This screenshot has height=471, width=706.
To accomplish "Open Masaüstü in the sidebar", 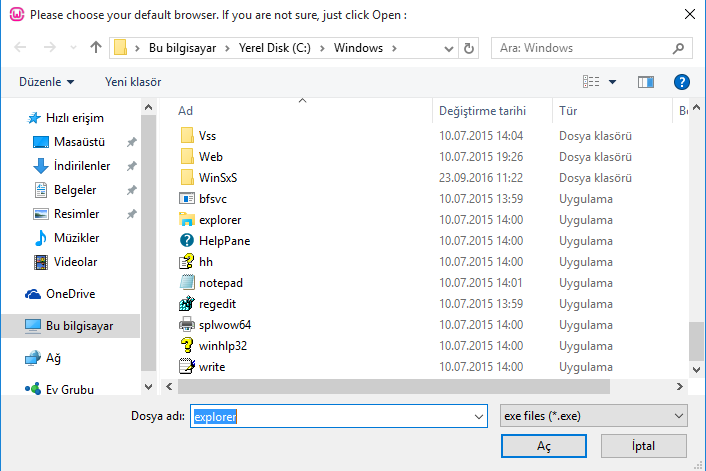I will tap(69, 142).
